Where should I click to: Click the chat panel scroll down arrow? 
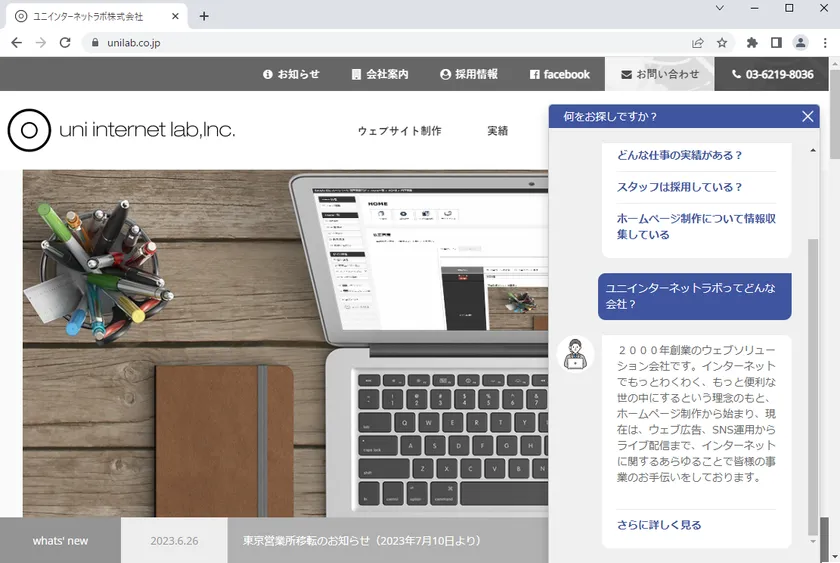coord(813,542)
